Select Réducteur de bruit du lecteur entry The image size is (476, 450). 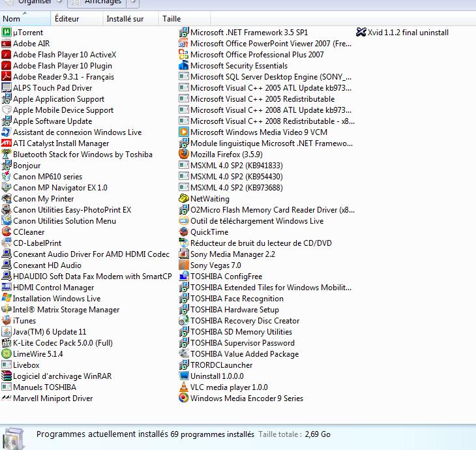[x=256, y=243]
